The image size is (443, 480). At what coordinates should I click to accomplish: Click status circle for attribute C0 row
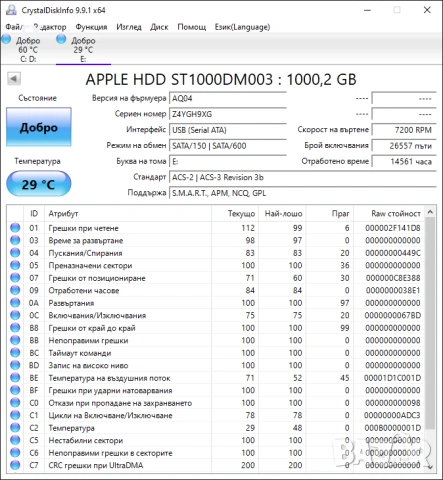15,403
